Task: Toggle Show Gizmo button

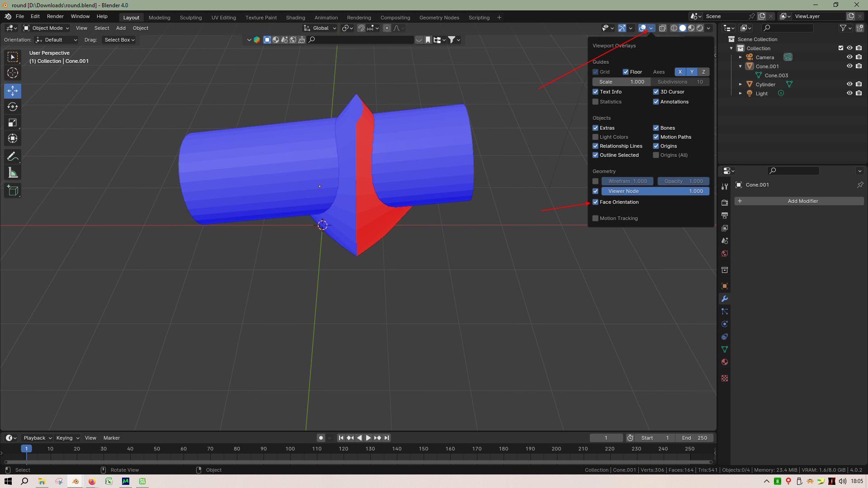Action: pos(622,28)
